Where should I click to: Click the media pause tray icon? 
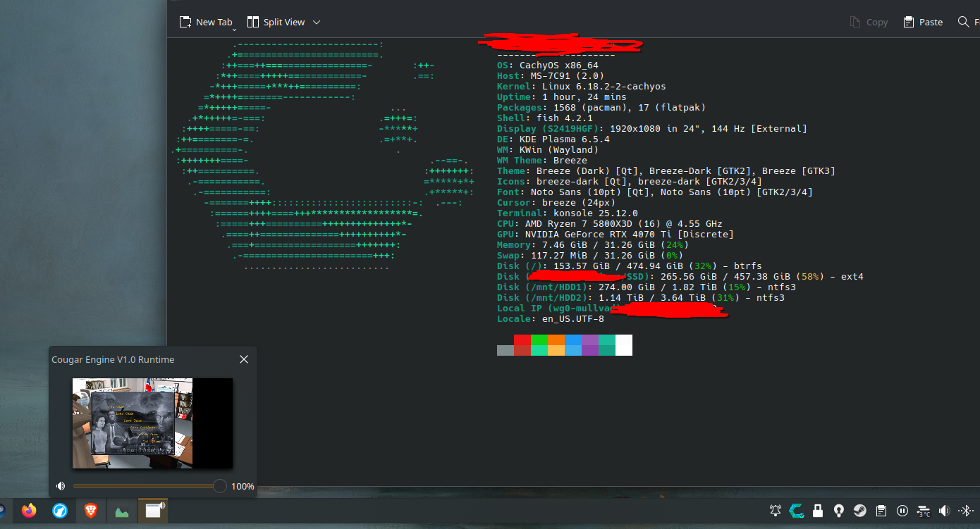(902, 511)
